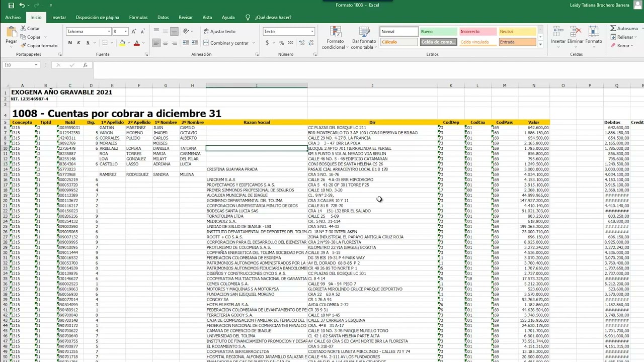Decrease decimal places icon

click(x=310, y=43)
